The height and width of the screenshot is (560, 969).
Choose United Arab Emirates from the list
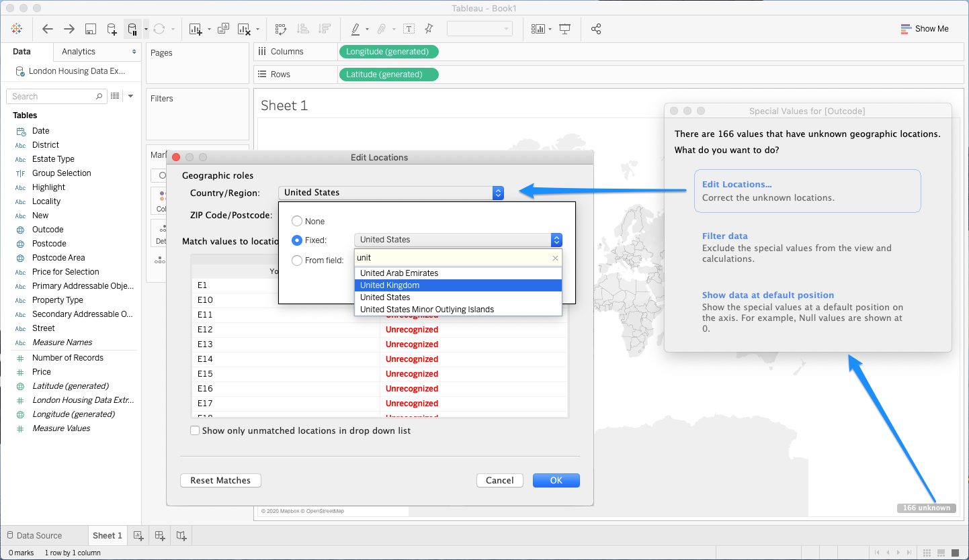point(458,273)
